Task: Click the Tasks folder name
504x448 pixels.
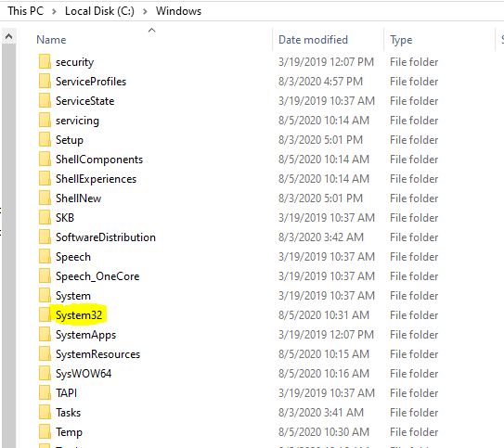Action: pyautogui.click(x=68, y=413)
